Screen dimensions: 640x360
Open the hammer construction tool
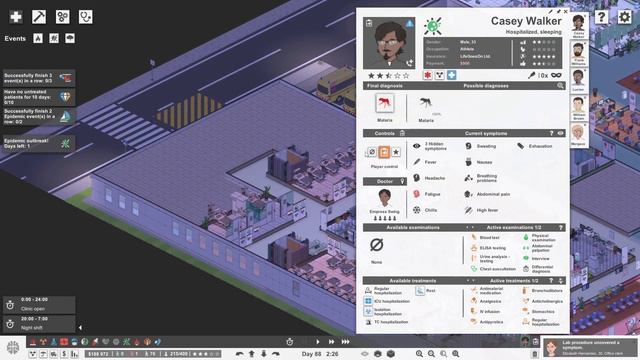[x=39, y=17]
